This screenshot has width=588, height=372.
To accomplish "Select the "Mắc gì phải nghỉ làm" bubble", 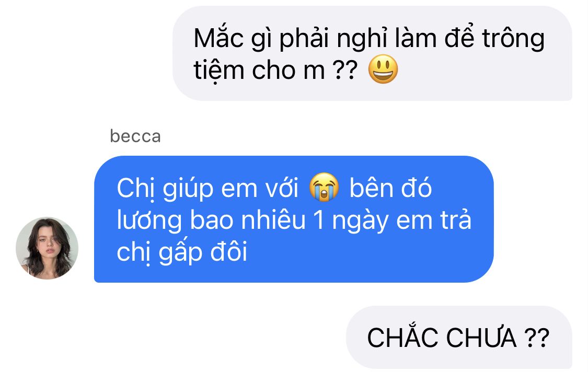I will (x=372, y=53).
